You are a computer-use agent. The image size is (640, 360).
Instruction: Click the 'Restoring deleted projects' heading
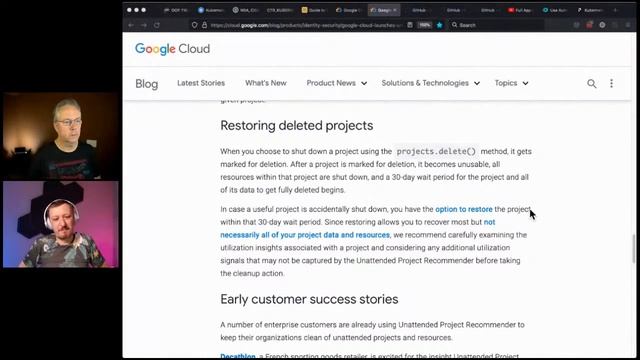(x=297, y=125)
